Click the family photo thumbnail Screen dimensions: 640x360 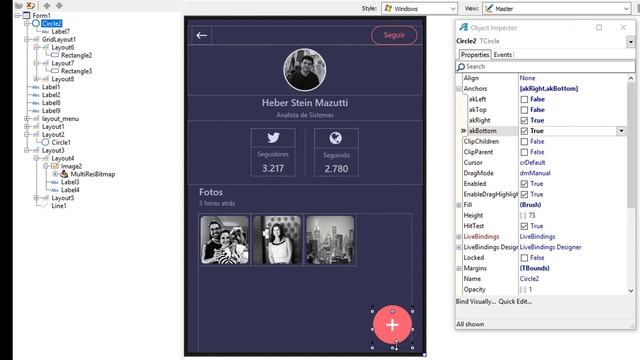tap(224, 240)
